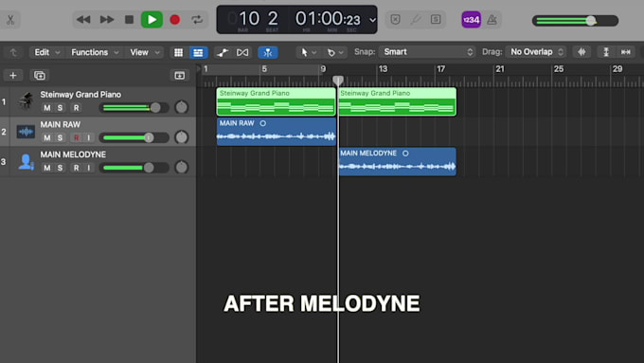Open the Snap Smart dropdown
This screenshot has width=644, height=363.
[427, 52]
